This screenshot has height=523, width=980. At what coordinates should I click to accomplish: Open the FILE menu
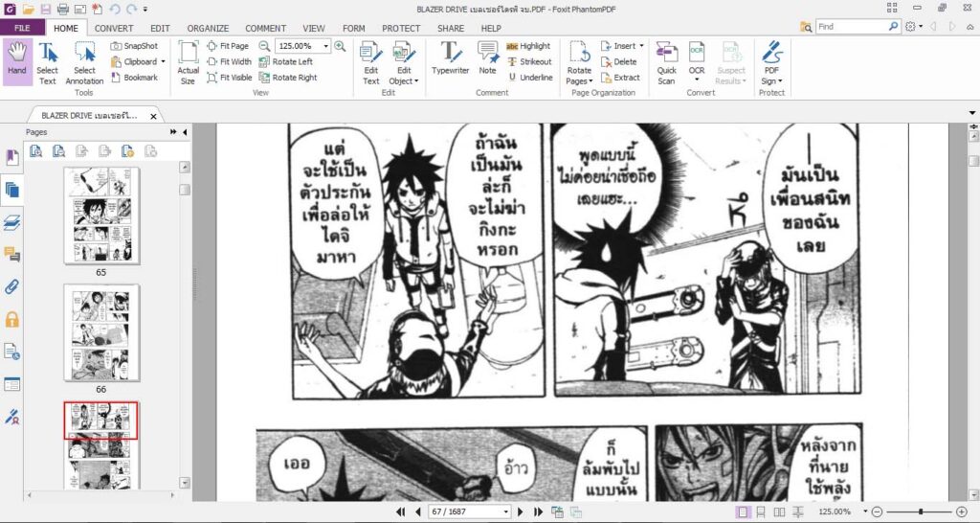coord(22,28)
